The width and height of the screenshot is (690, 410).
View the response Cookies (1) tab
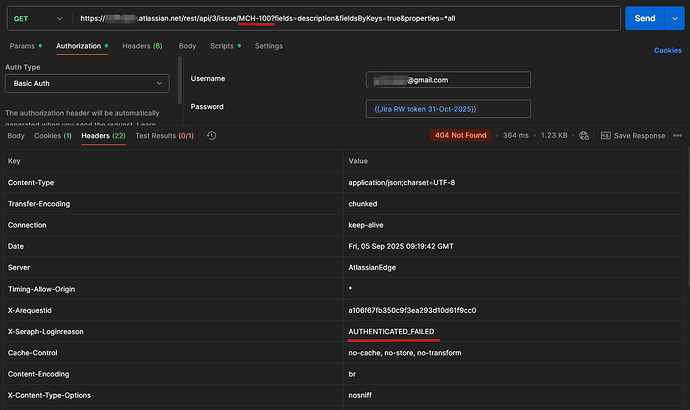click(x=53, y=135)
